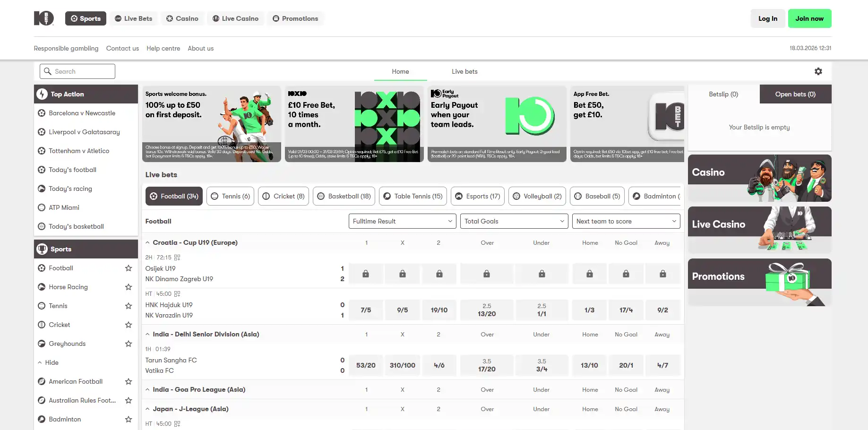Open stats icon for HNK Hajduk U19 match

pyautogui.click(x=177, y=294)
